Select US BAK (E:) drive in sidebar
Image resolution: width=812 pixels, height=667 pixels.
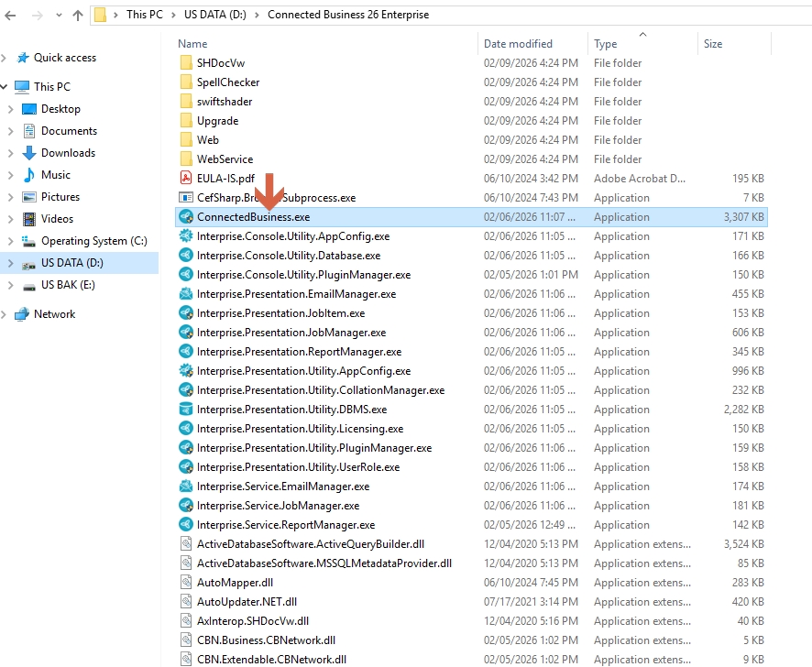click(x=68, y=285)
